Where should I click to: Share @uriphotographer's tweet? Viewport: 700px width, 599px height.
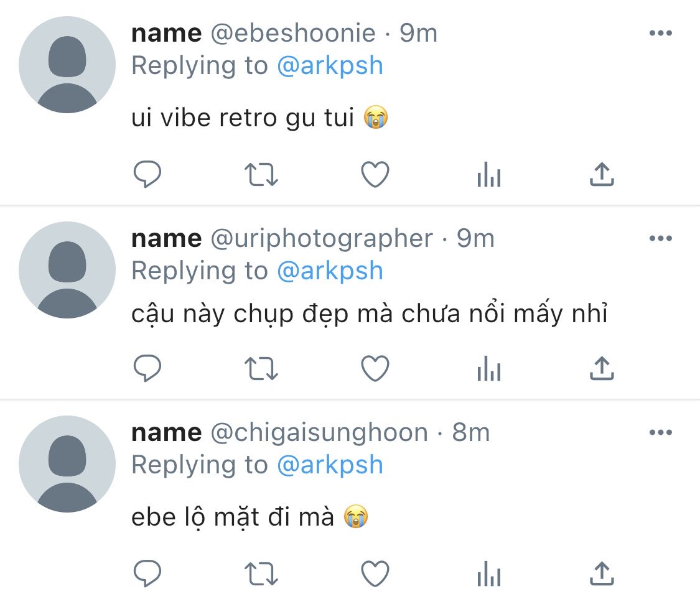[x=602, y=368]
